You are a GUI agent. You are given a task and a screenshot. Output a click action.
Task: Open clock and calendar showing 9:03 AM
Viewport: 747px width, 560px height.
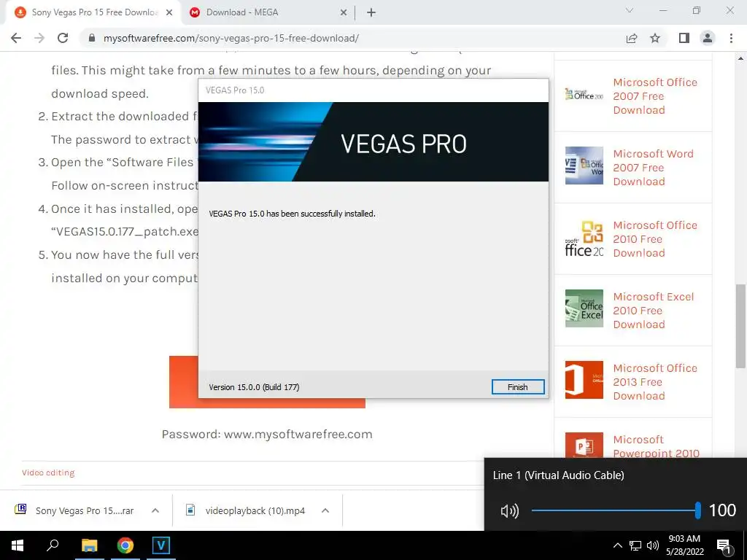684,545
